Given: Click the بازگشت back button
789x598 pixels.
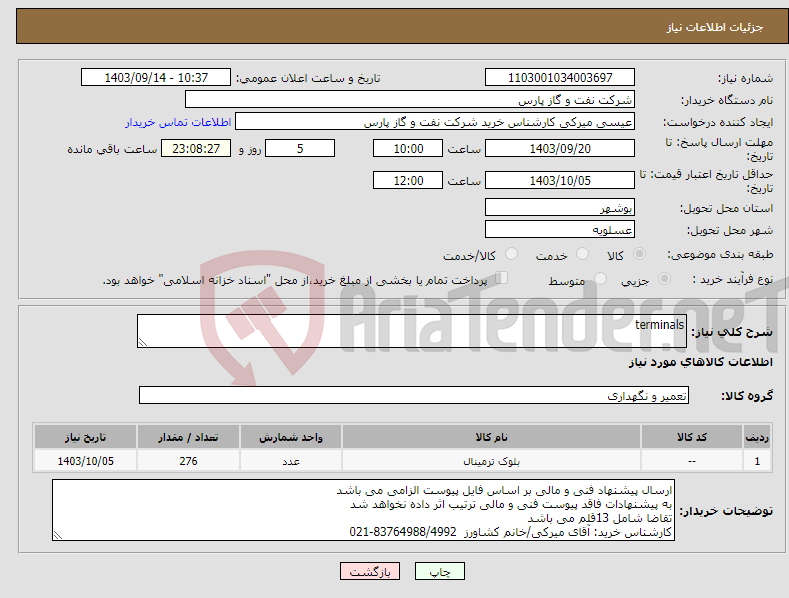Looking at the screenshot, I should 370,571.
